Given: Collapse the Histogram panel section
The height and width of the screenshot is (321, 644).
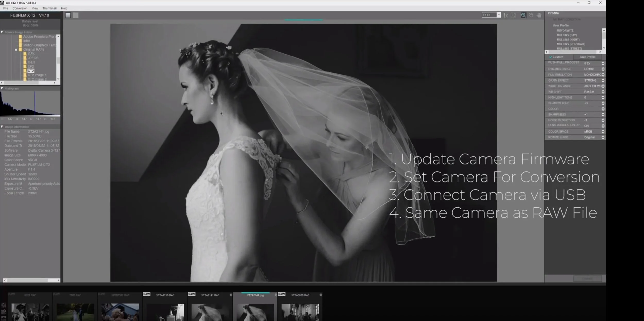Looking at the screenshot, I should pos(2,88).
